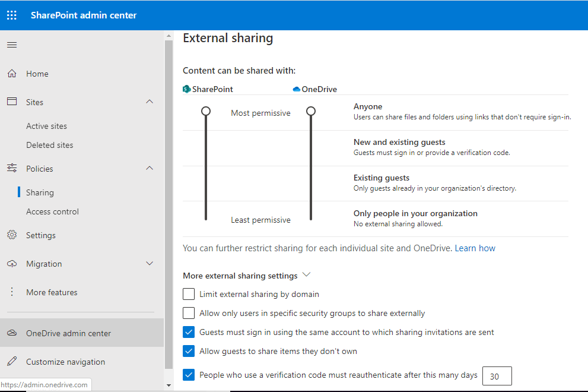Click the OneDrive cloud logo above the slider
Image resolution: width=588 pixels, height=392 pixels.
(296, 89)
